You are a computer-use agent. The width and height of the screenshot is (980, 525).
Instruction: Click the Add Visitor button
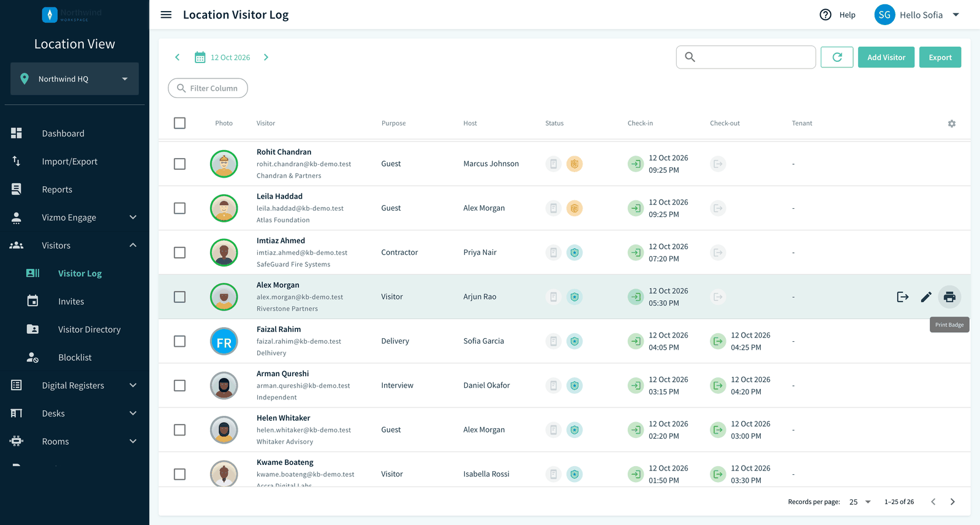886,57
